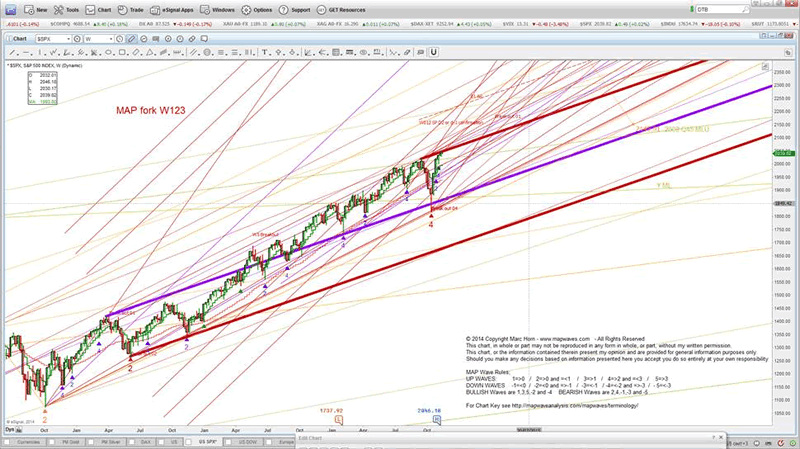Image resolution: width=800 pixels, height=449 pixels.
Task: Select the horizontal line drawing tool
Action: tap(26, 52)
